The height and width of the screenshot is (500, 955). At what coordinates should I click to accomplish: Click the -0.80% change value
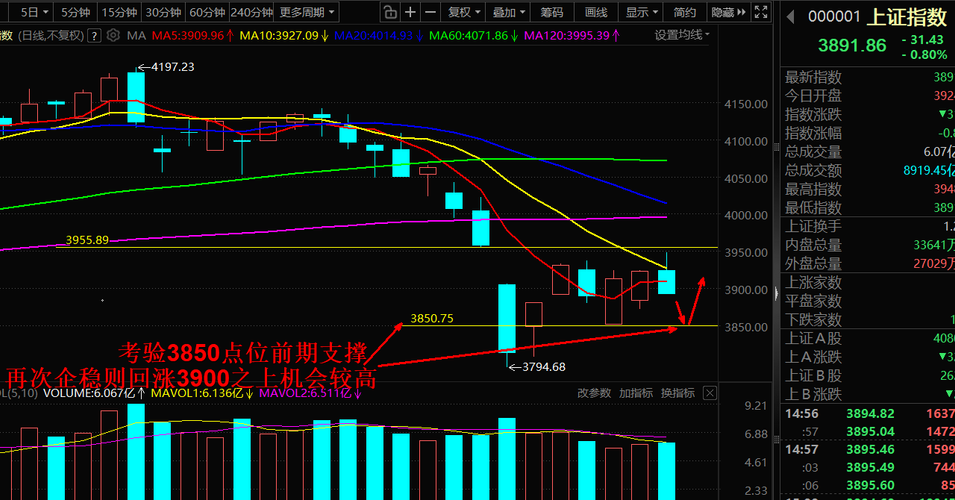click(x=925, y=55)
